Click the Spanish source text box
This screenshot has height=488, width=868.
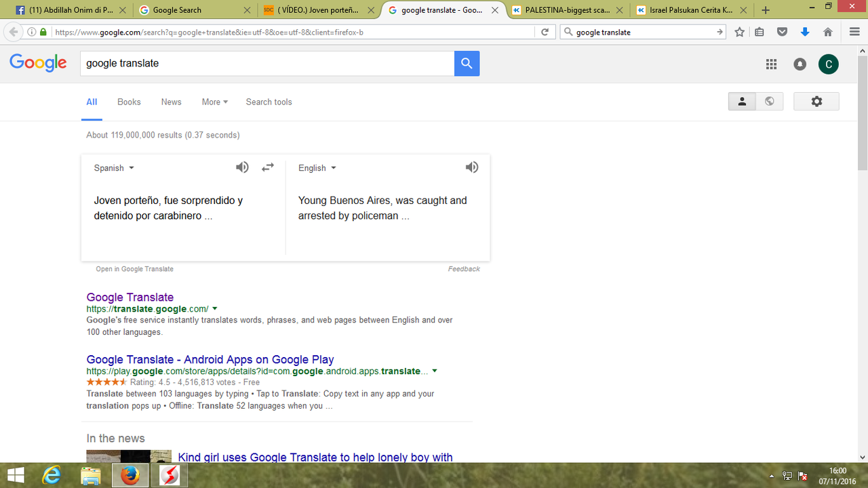183,208
